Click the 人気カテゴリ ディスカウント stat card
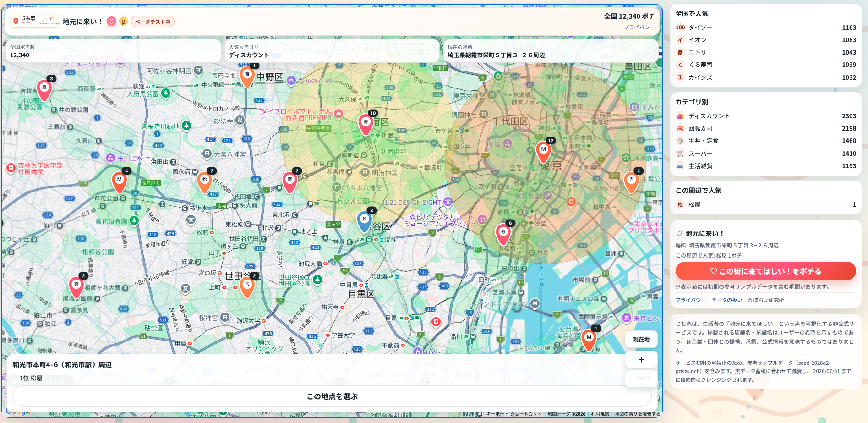Screen dimensions: 868x423 332,51
